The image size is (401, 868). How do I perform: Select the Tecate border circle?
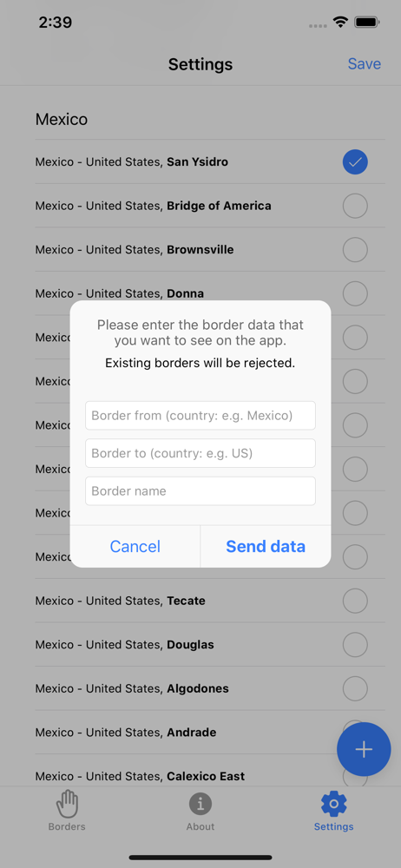(355, 601)
